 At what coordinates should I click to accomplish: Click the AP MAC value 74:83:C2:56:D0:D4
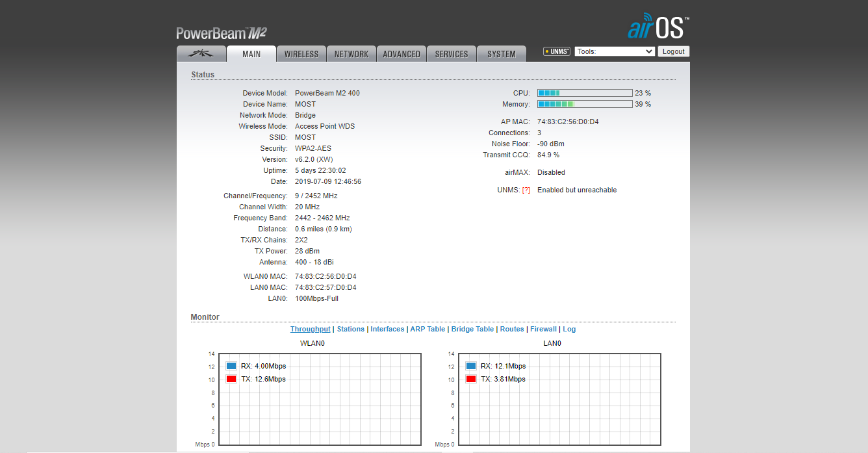[x=568, y=122]
